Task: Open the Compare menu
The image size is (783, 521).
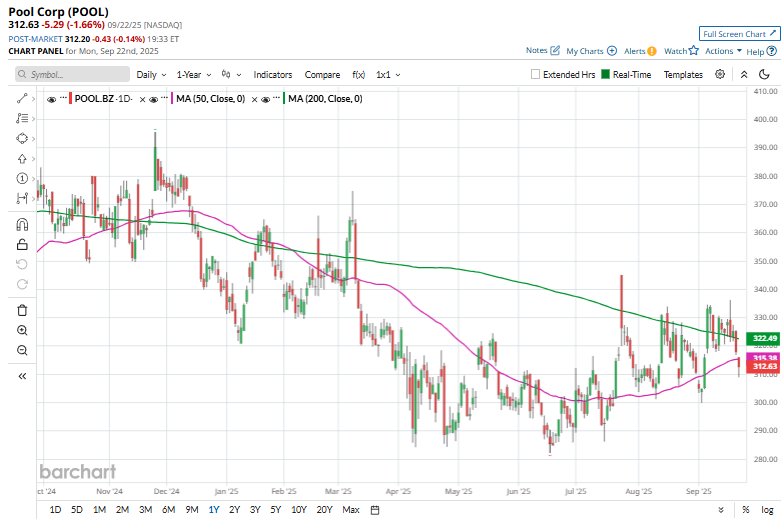Action: click(322, 74)
